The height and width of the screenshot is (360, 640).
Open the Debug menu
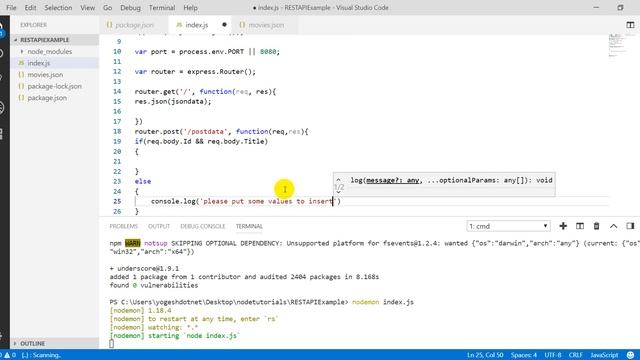tap(130, 8)
